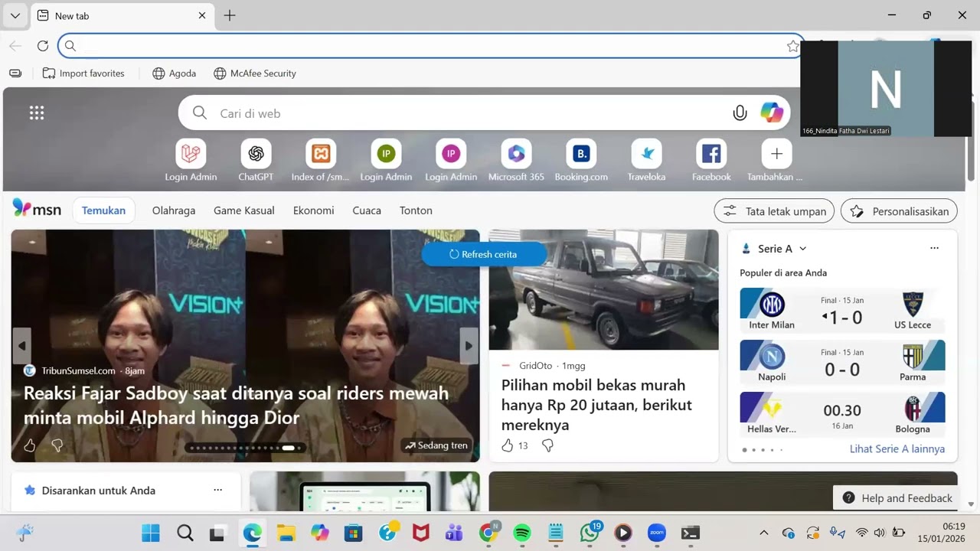Open Hellas Verona vs Bologna match
The height and width of the screenshot is (551, 980).
click(842, 413)
